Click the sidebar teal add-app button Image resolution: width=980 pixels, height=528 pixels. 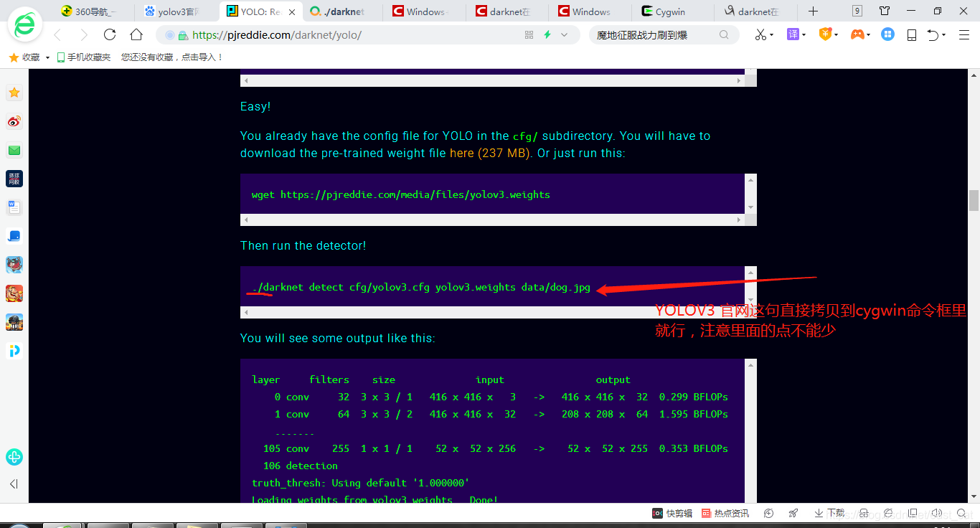[14, 457]
